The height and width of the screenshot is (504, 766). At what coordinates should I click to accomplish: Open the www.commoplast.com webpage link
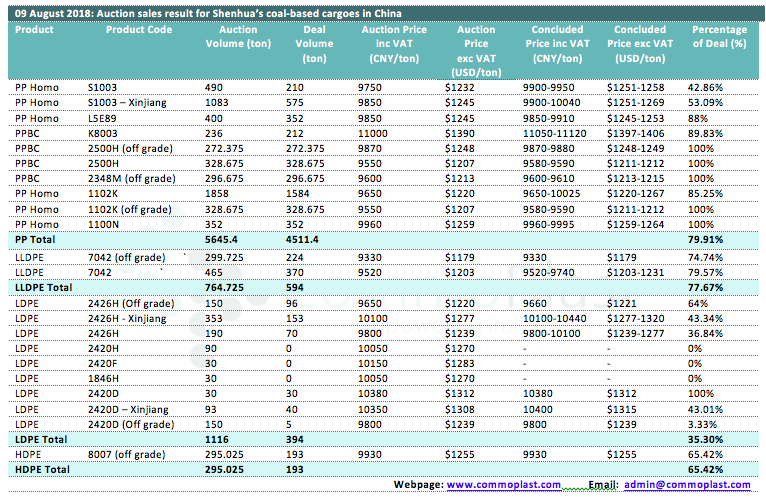point(503,483)
